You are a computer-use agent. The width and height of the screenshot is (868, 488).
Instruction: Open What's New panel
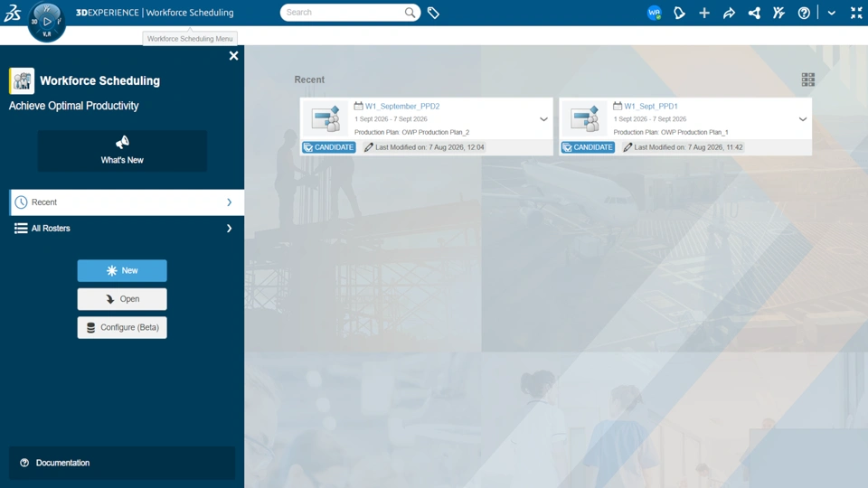point(122,151)
